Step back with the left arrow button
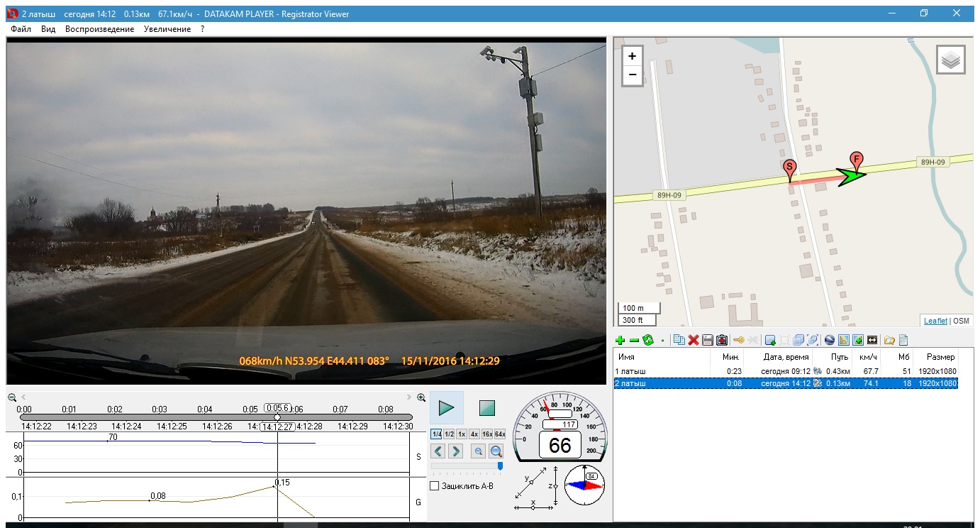 [x=438, y=451]
